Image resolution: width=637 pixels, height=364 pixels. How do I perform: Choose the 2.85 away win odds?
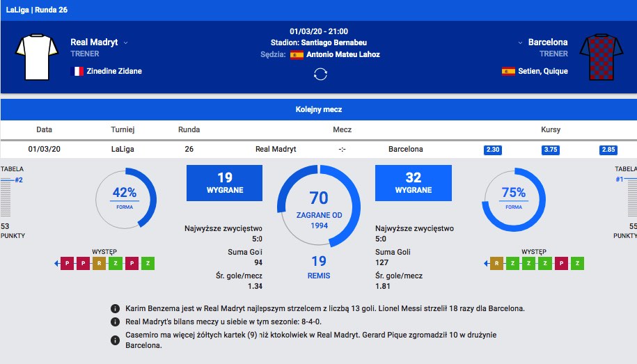(608, 150)
